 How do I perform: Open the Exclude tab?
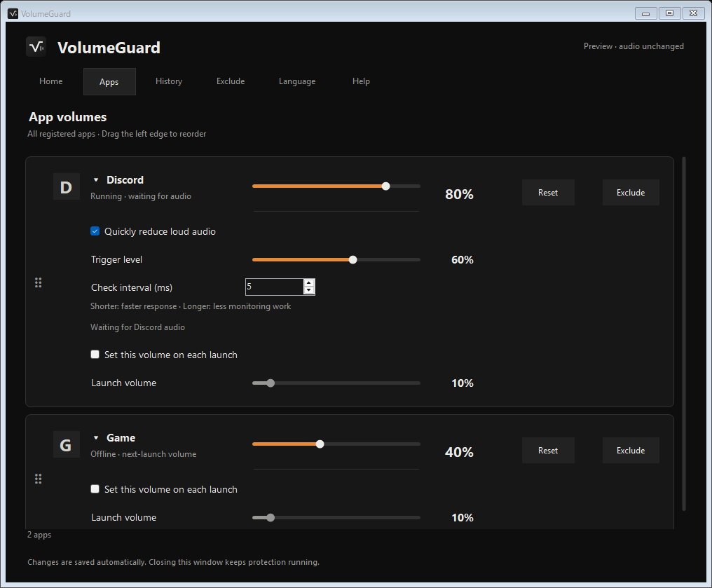(231, 81)
